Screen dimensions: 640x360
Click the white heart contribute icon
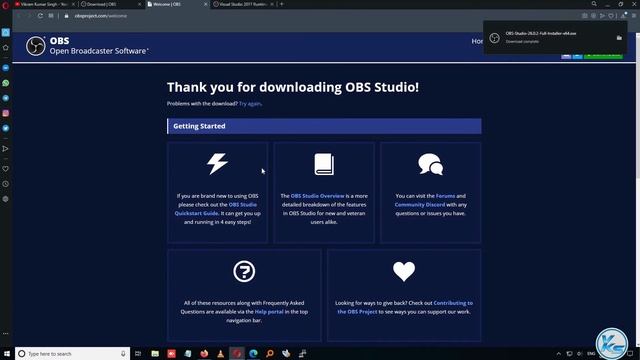404,271
